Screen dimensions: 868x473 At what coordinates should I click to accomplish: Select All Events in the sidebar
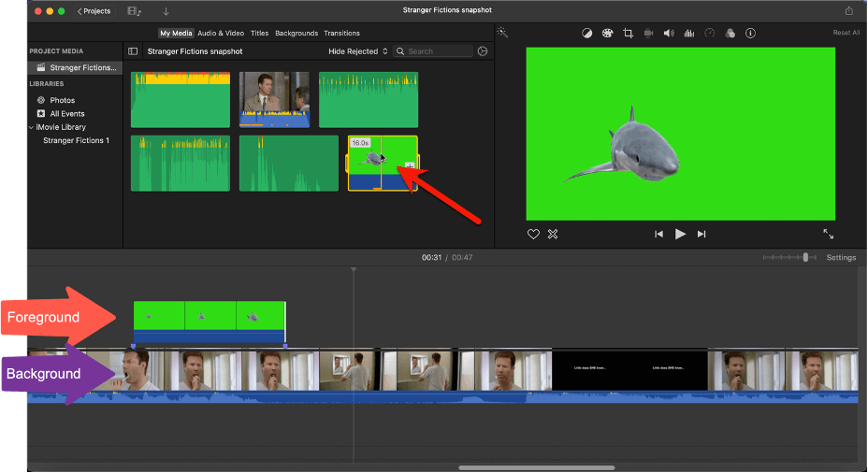[x=67, y=113]
